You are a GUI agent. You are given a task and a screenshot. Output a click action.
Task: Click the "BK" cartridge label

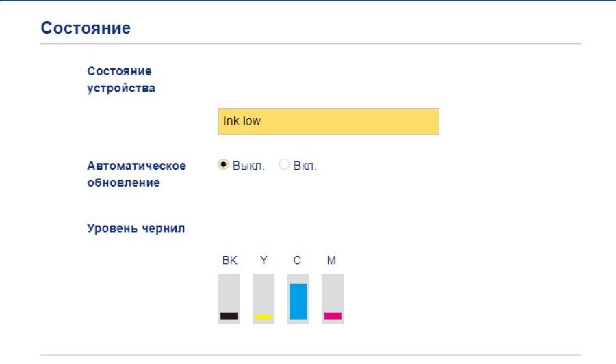(229, 261)
